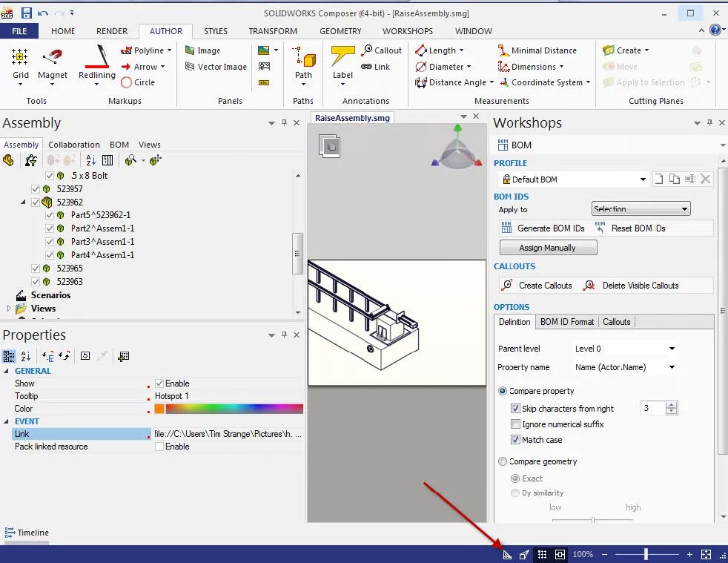Open the Default BOM profile dropdown

coord(643,180)
